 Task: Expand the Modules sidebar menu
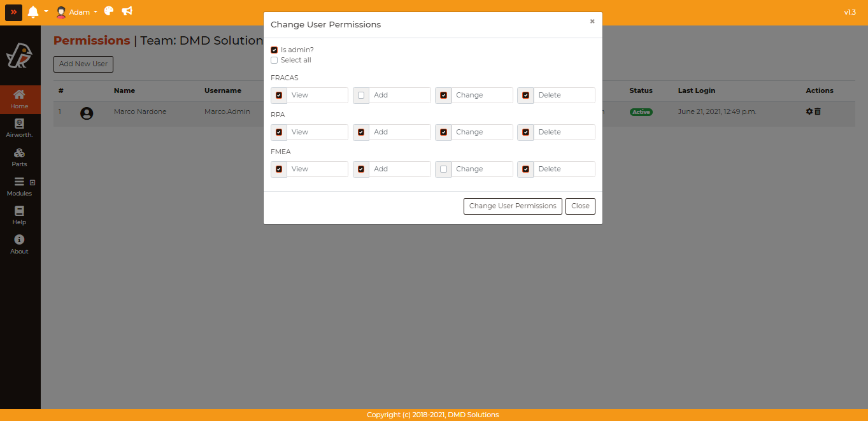19,186
